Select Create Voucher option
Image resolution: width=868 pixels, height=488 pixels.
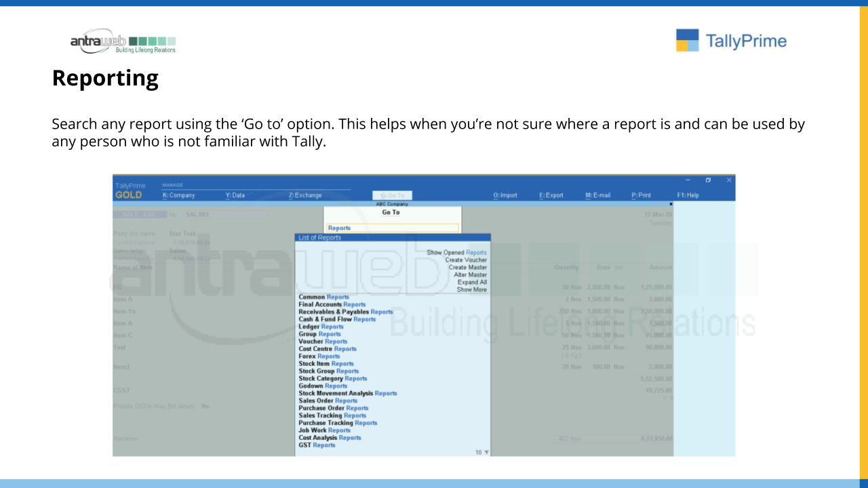[x=466, y=260]
